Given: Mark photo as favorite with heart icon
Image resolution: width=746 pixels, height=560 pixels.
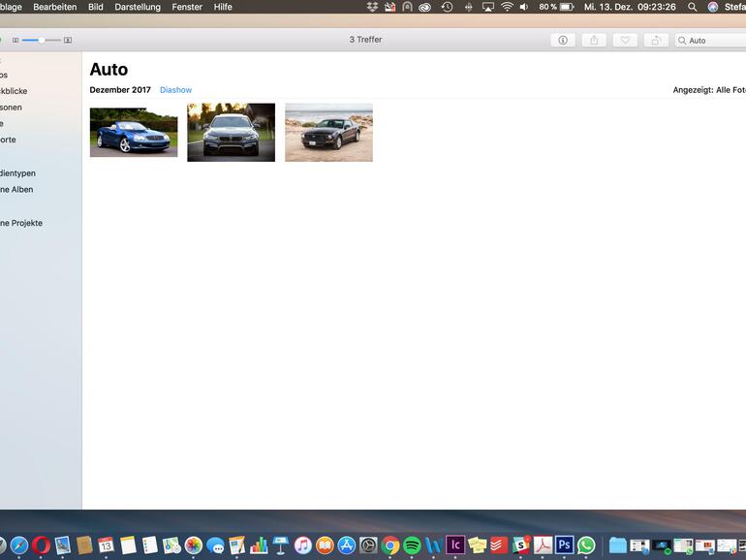Looking at the screenshot, I should (625, 40).
